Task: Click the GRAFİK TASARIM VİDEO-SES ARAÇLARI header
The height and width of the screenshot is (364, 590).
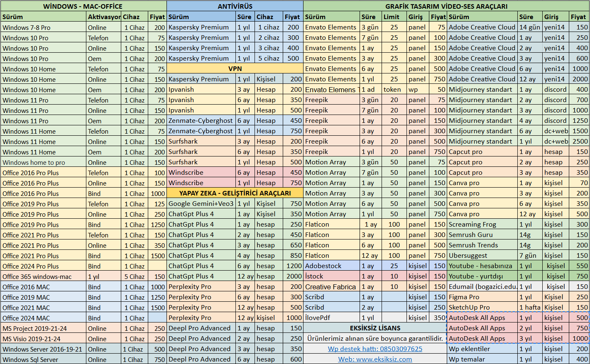Action: (446, 6)
